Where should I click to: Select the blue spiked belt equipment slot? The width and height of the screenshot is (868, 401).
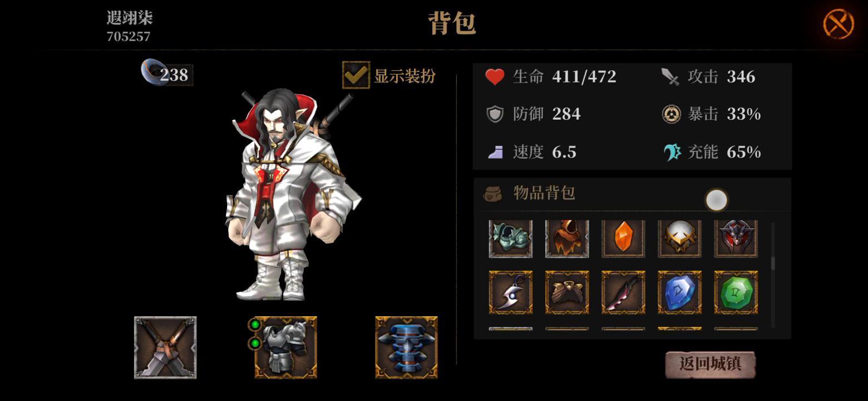point(406,348)
